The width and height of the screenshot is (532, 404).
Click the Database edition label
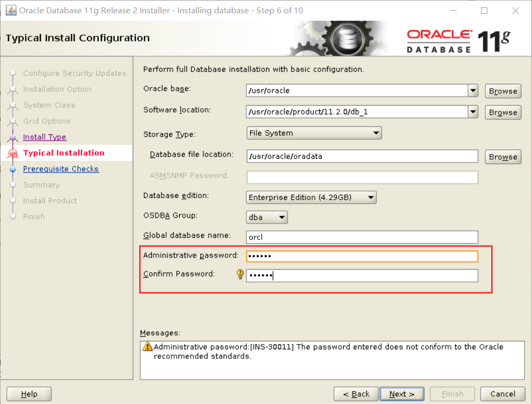176,195
